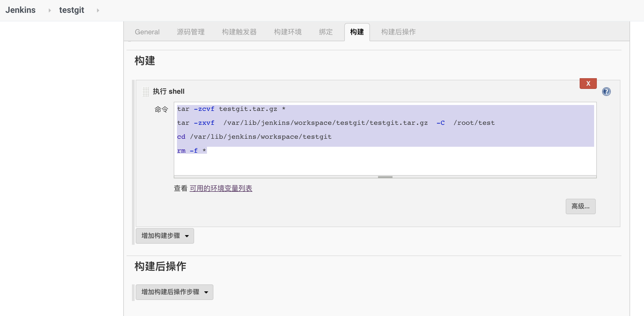This screenshot has height=316, width=644.
Task: Click the resize handle below command textarea
Action: (385, 177)
